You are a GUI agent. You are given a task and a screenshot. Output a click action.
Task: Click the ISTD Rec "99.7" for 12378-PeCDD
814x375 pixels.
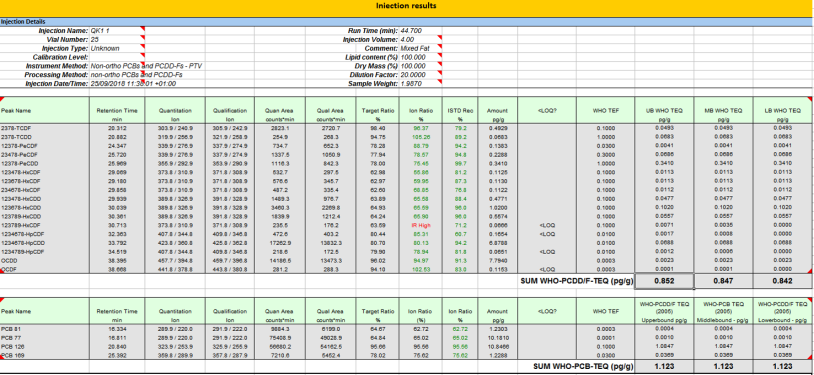(460, 164)
